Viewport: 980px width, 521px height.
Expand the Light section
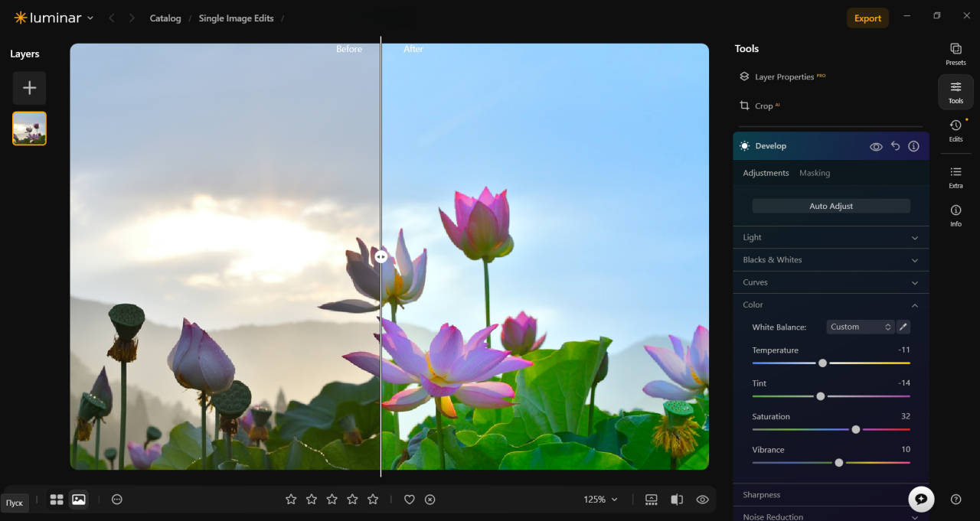(x=831, y=237)
